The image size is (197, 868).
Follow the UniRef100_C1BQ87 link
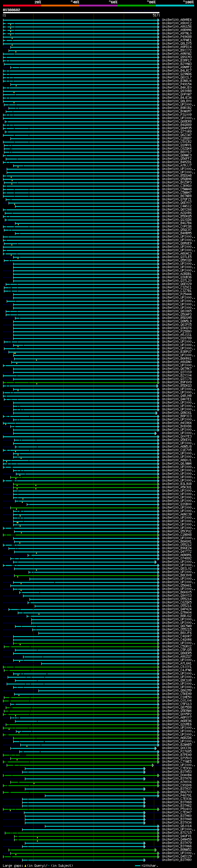(x=177, y=139)
